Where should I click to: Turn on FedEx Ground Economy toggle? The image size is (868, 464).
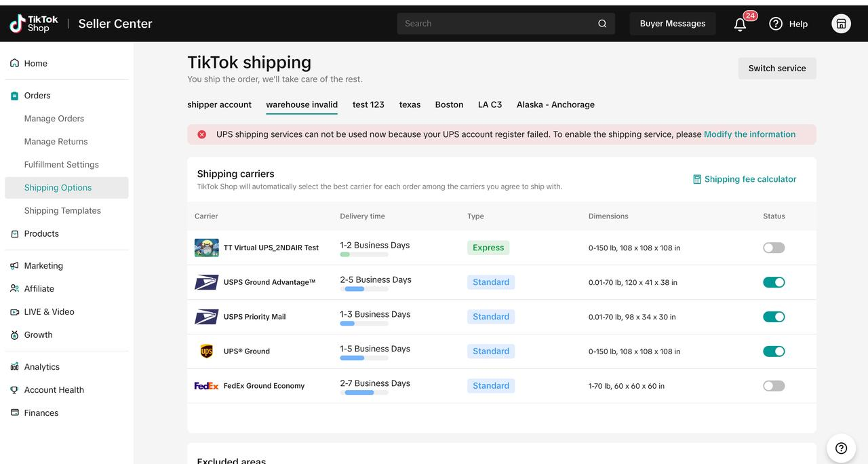[x=774, y=386]
